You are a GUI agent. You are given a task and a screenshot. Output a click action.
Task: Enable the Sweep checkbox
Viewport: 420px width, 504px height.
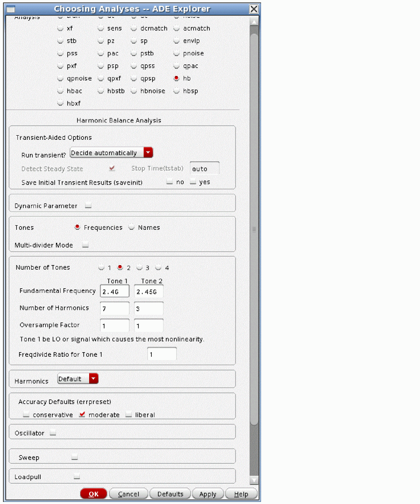coord(75,457)
